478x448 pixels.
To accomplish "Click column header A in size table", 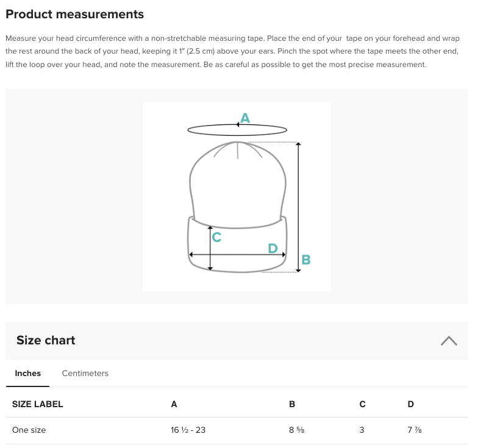I will [x=174, y=404].
